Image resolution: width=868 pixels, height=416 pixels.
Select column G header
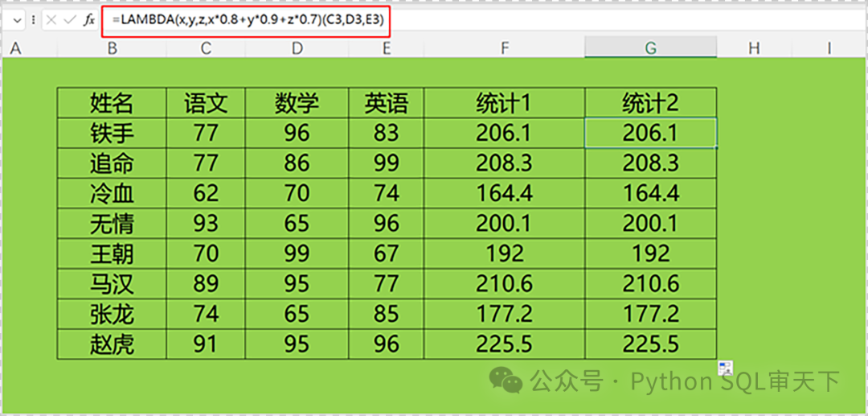pyautogui.click(x=650, y=48)
